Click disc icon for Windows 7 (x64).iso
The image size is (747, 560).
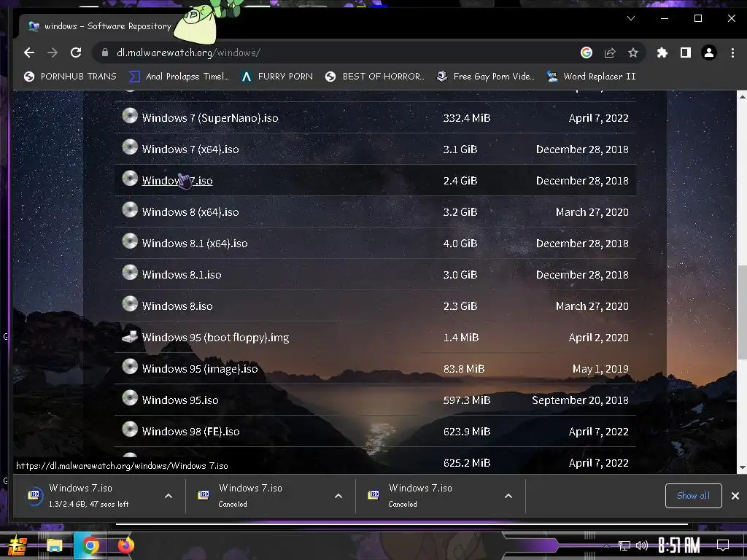pyautogui.click(x=130, y=147)
